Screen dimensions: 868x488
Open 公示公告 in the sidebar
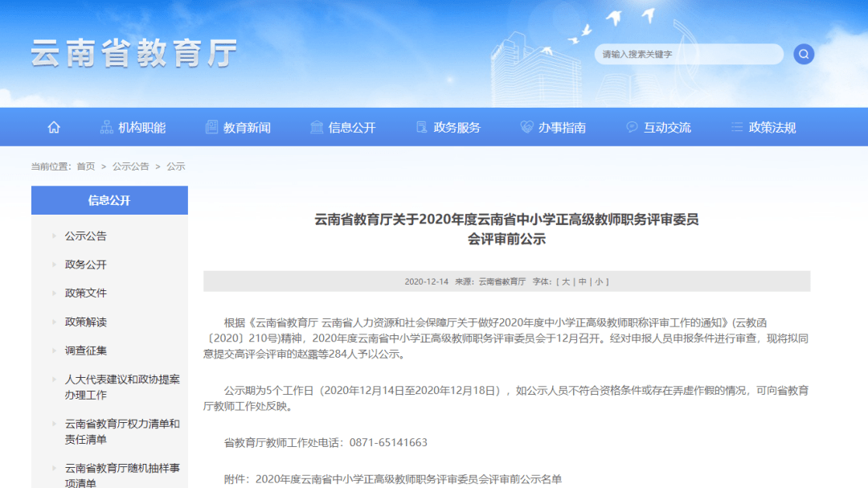click(x=86, y=236)
